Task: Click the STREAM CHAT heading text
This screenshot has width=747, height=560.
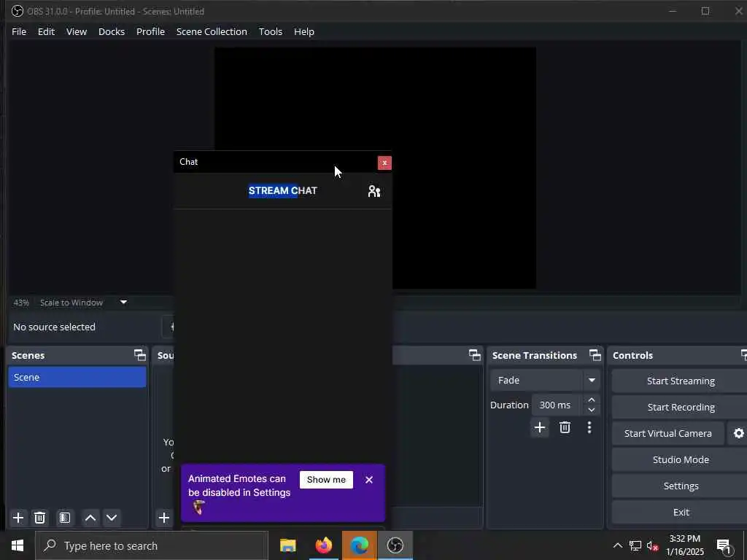Action: (x=282, y=190)
